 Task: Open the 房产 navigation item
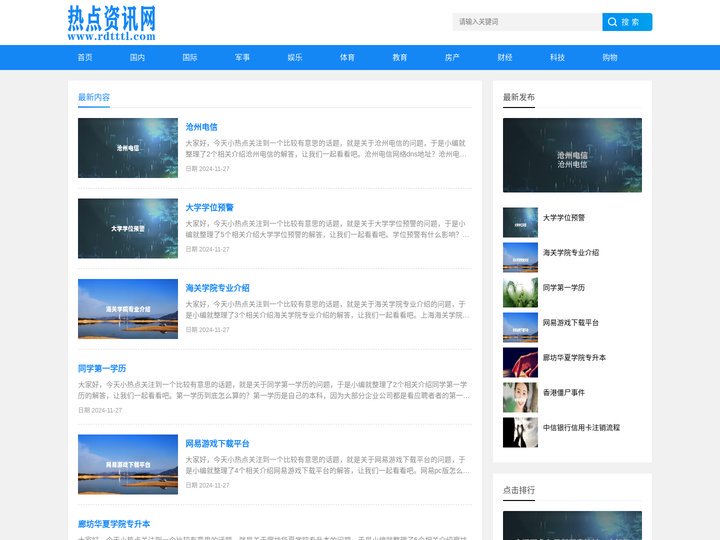click(x=452, y=57)
